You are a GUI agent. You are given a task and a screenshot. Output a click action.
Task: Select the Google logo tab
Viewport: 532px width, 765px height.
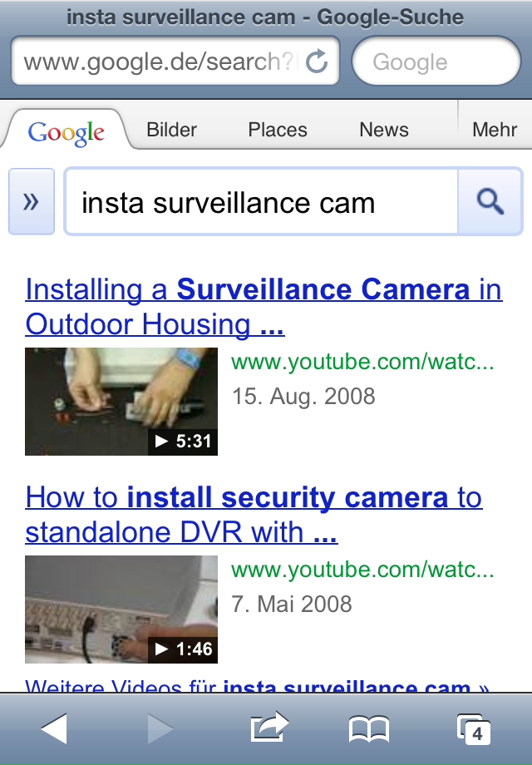(x=66, y=131)
